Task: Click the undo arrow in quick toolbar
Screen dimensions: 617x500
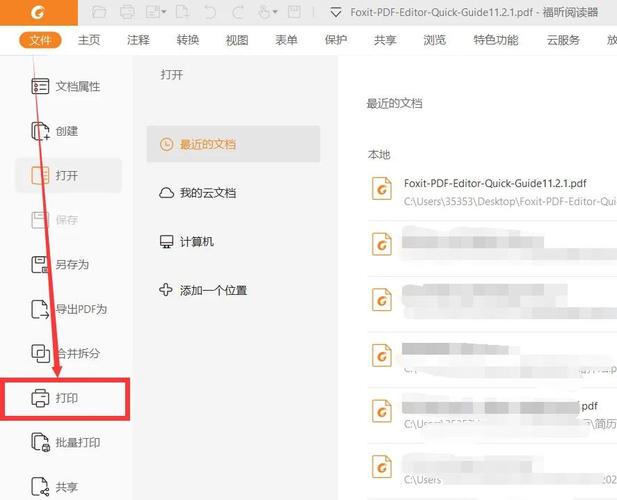Action: point(210,12)
